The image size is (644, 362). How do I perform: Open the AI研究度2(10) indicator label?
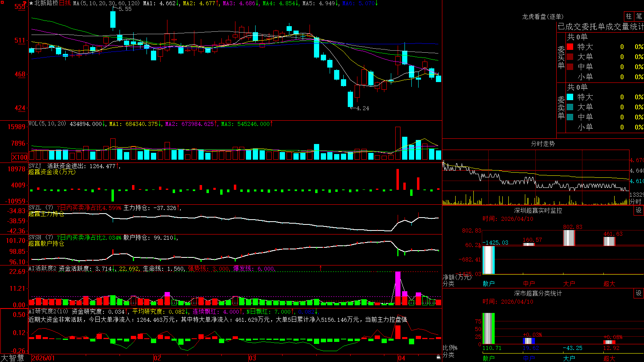[x=49, y=311]
